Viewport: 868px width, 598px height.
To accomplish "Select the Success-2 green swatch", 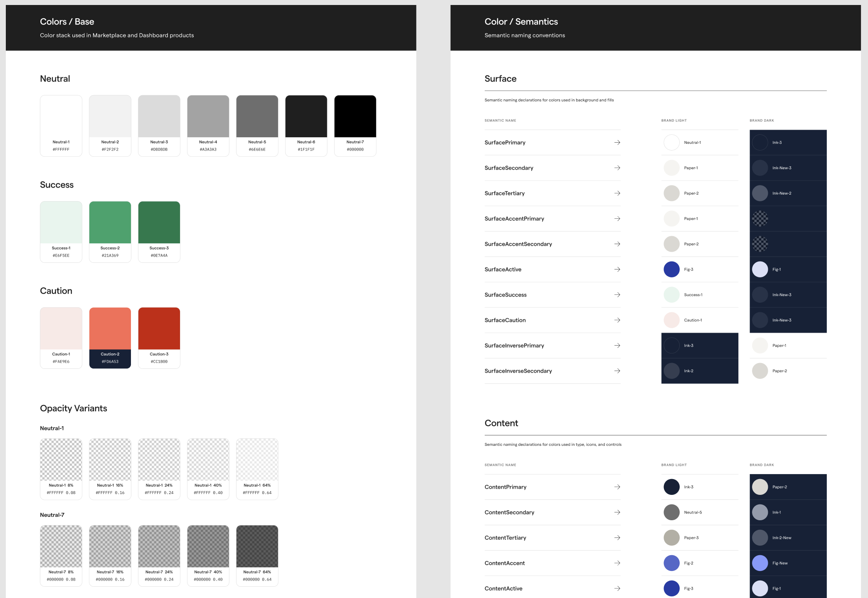I will click(x=110, y=223).
